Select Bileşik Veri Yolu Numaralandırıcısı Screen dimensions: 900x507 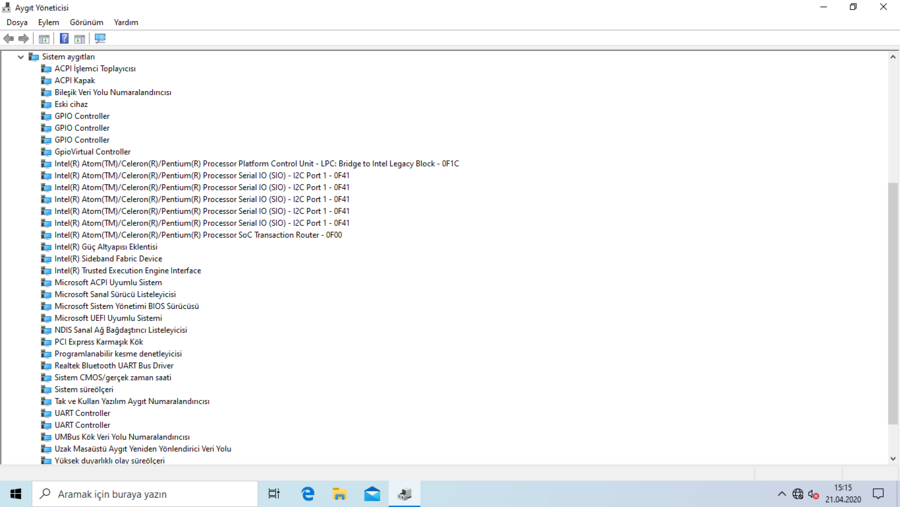112,92
